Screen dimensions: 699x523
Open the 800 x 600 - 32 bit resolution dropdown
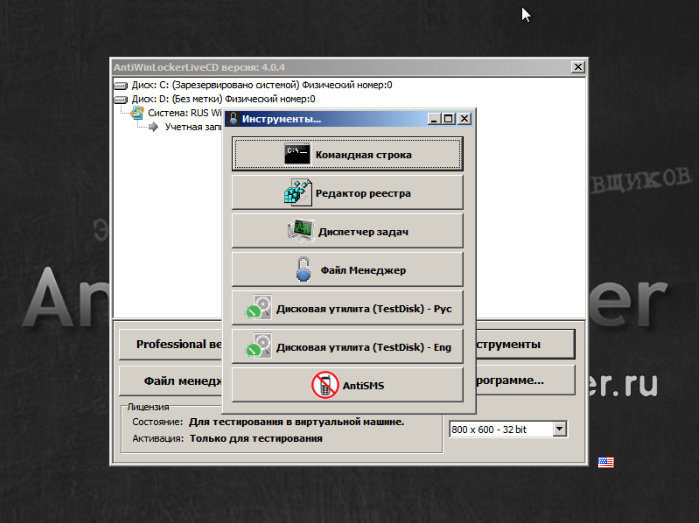click(x=559, y=429)
